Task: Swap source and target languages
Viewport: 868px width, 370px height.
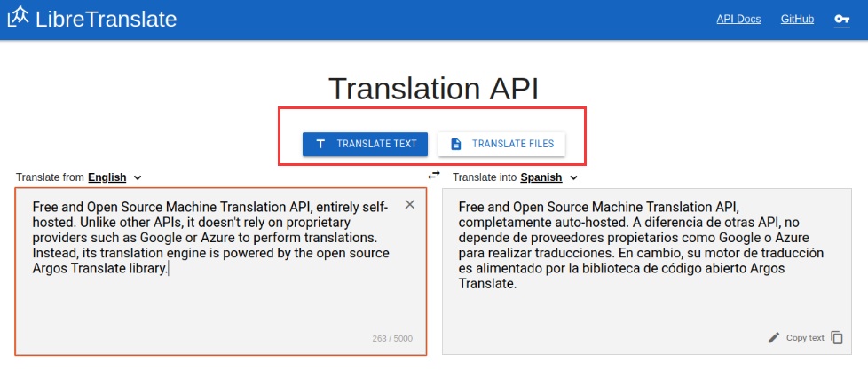Action: (434, 175)
